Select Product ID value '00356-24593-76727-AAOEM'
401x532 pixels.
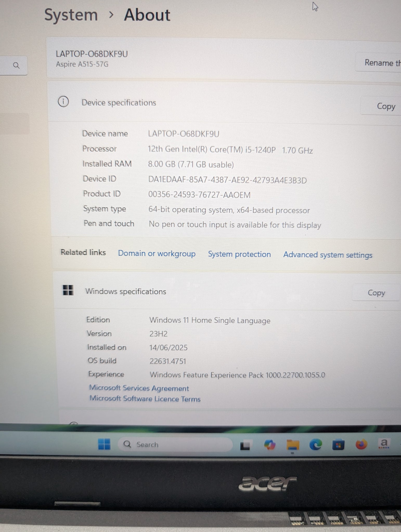pyautogui.click(x=199, y=195)
